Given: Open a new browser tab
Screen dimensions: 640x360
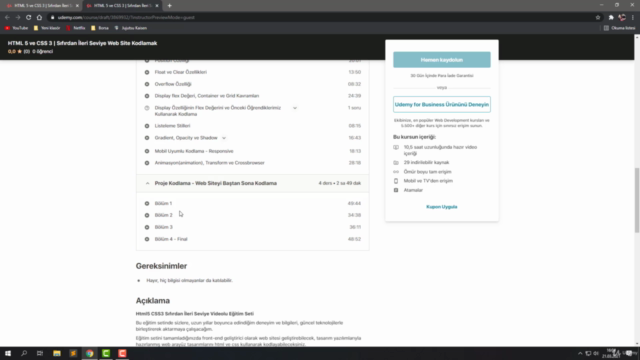Looking at the screenshot, I should [x=169, y=6].
